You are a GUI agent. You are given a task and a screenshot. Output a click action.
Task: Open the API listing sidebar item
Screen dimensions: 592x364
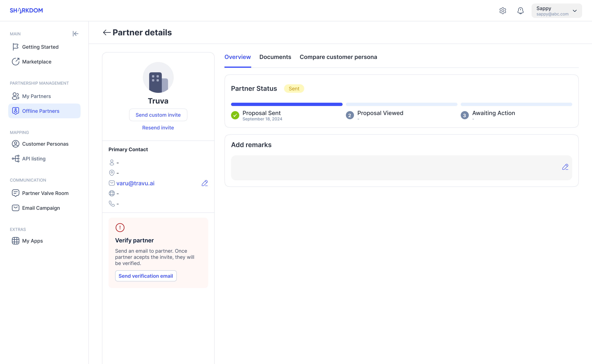(34, 159)
